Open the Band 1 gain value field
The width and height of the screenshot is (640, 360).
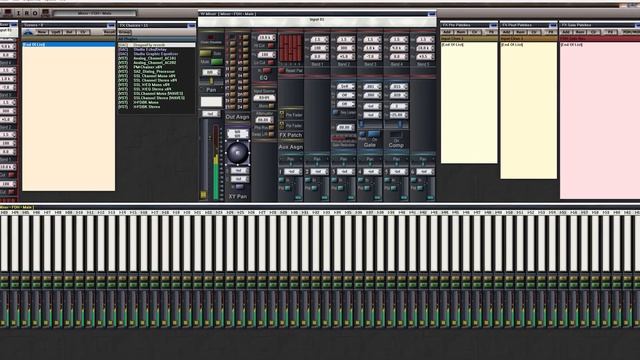[x=319, y=57]
